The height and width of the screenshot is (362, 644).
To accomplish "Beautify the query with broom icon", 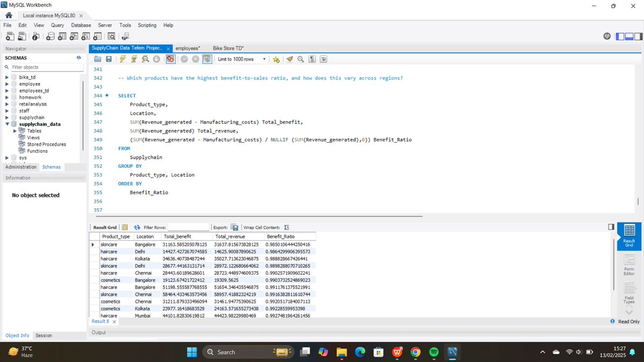I will pyautogui.click(x=290, y=59).
